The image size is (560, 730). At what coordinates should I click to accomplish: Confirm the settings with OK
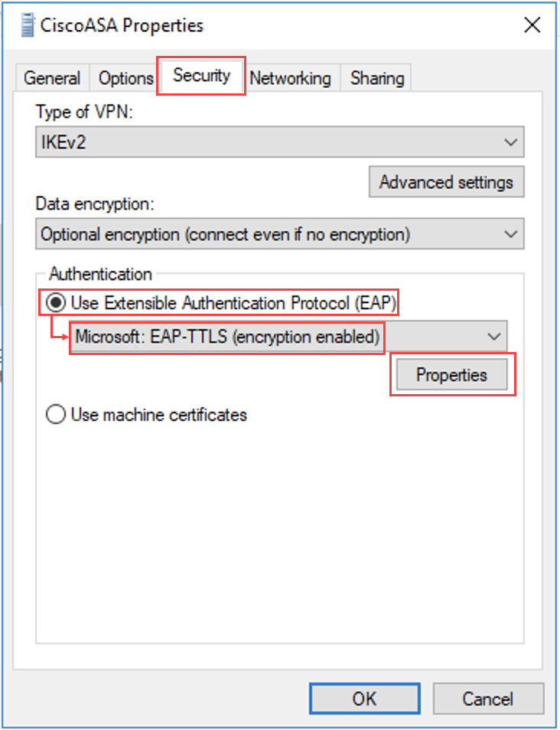click(x=364, y=698)
